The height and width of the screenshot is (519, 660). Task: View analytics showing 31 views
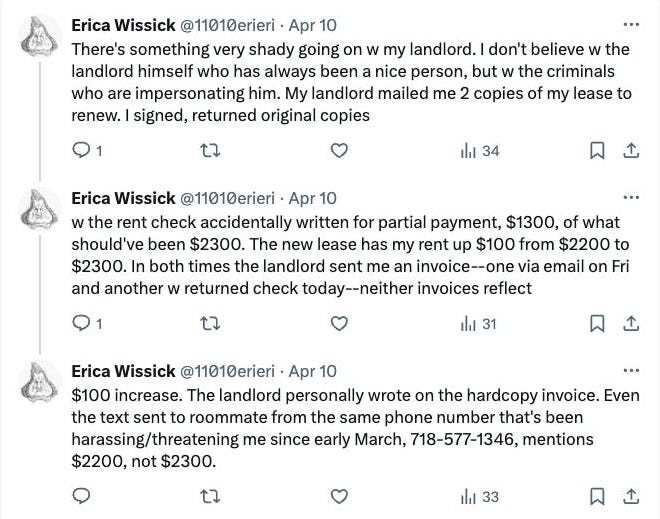tap(479, 324)
